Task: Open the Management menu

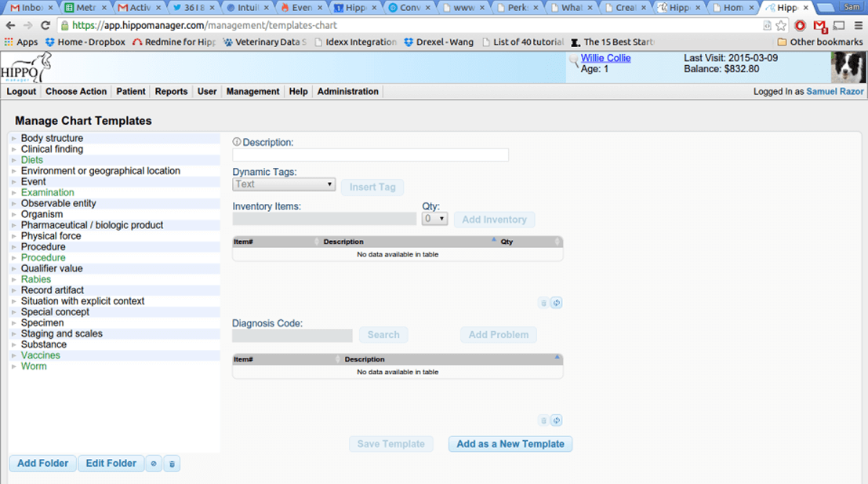Action: pyautogui.click(x=252, y=91)
